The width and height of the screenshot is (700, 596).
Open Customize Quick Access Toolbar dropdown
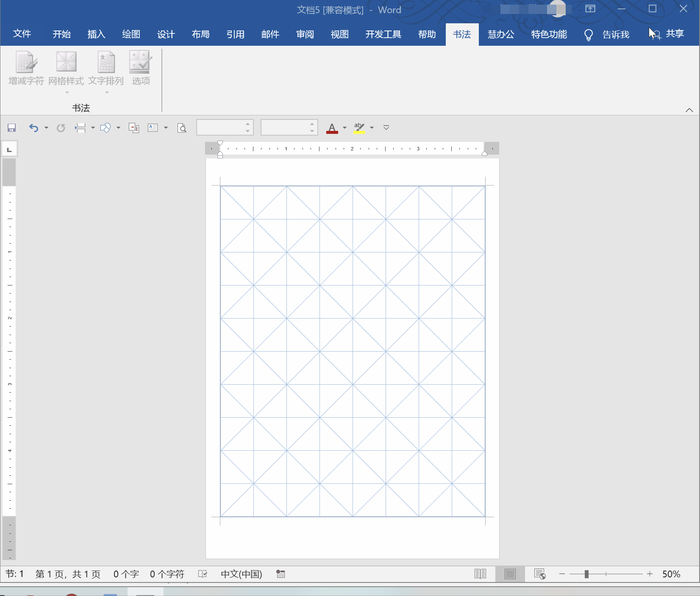tap(386, 128)
